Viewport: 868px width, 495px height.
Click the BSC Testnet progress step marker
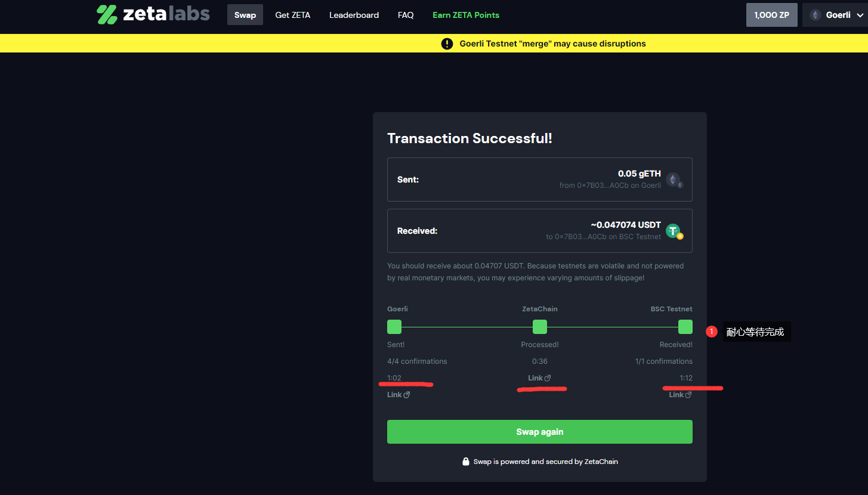(x=685, y=327)
